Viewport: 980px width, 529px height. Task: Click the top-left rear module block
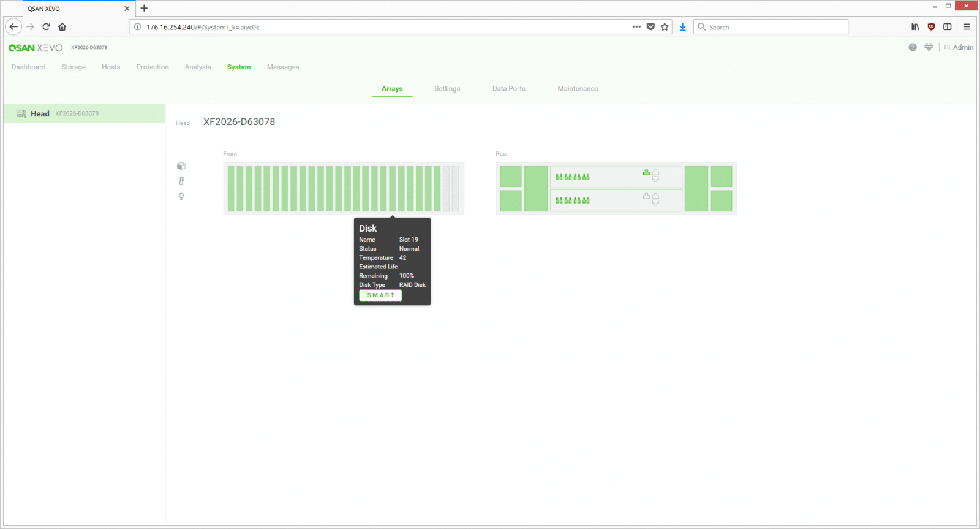coord(511,176)
